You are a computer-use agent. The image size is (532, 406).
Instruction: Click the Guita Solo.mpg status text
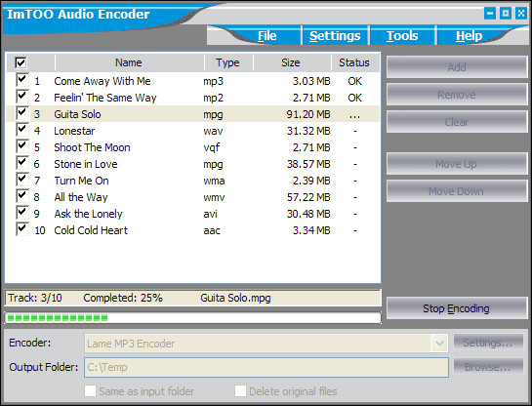(235, 298)
